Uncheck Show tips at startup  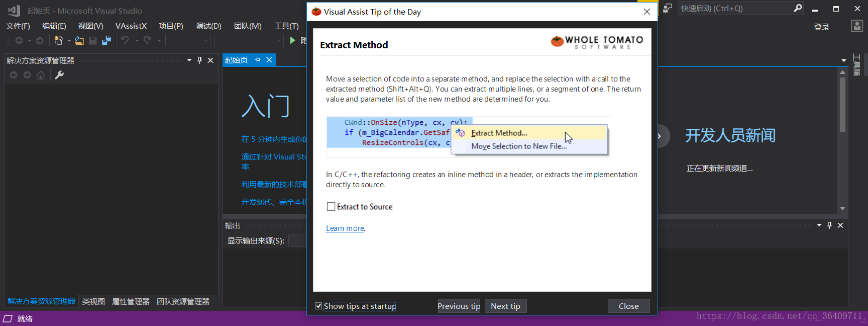318,306
